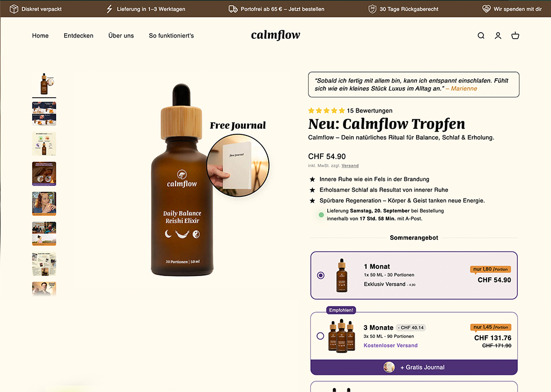
Task: Select the 1 Monat radio option
Action: tap(320, 275)
